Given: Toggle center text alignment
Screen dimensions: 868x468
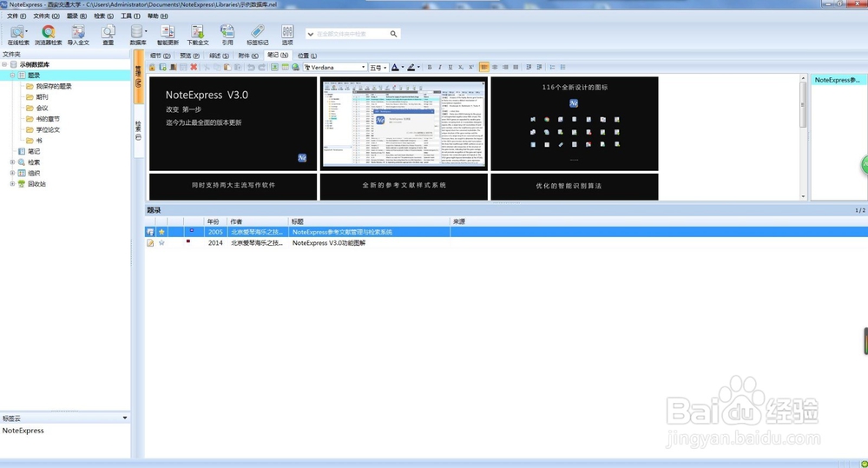Looking at the screenshot, I should [495, 67].
